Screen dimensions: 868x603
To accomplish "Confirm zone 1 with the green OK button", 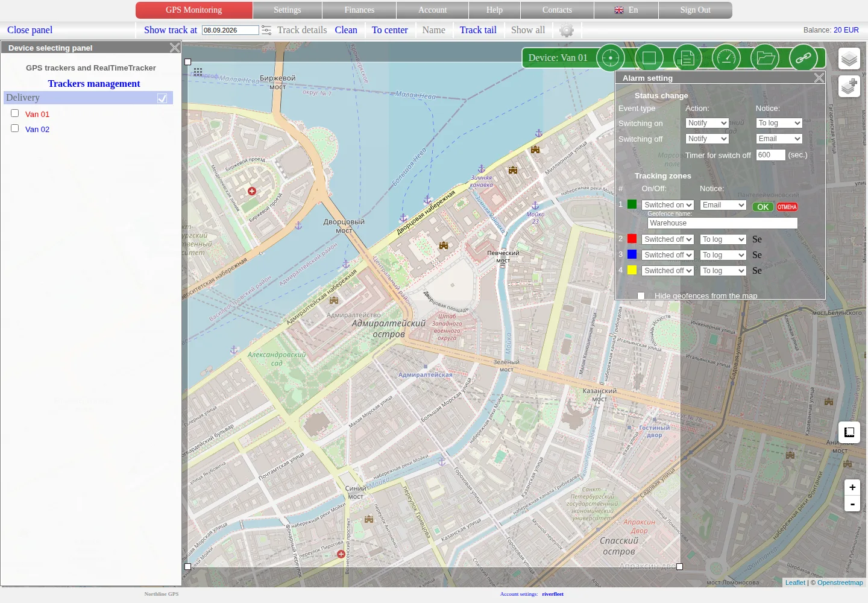I will pos(763,207).
